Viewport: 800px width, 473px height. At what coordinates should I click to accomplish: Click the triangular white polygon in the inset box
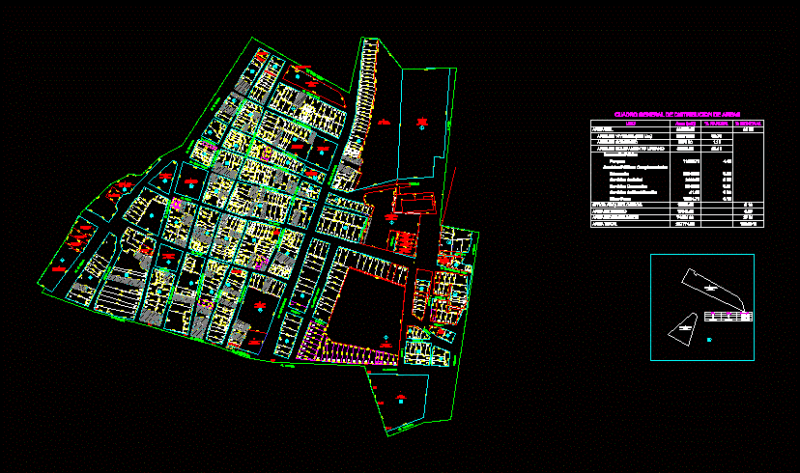coord(683,330)
